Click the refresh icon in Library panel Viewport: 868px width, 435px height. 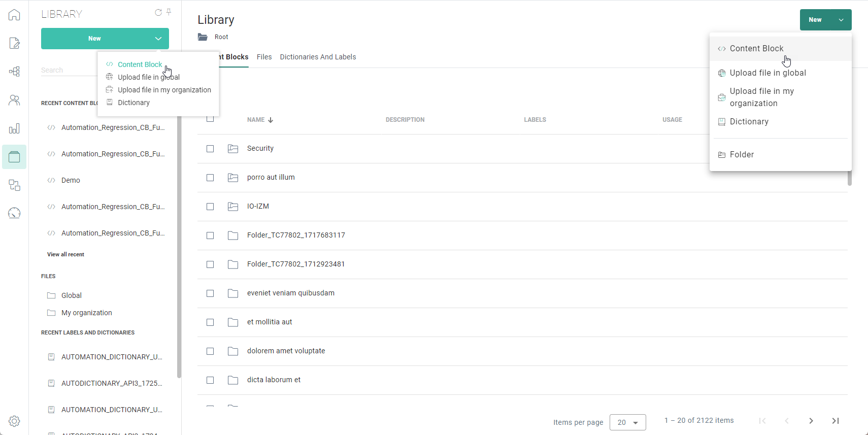(x=158, y=12)
